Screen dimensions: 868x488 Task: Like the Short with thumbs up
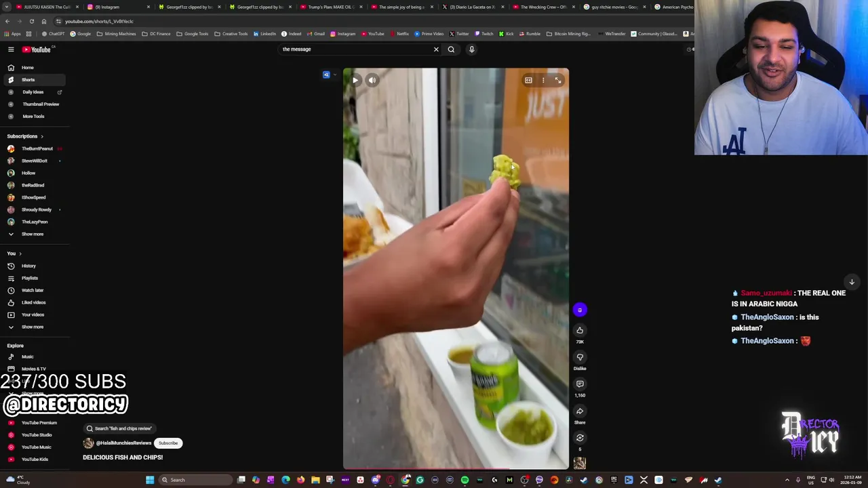580,330
